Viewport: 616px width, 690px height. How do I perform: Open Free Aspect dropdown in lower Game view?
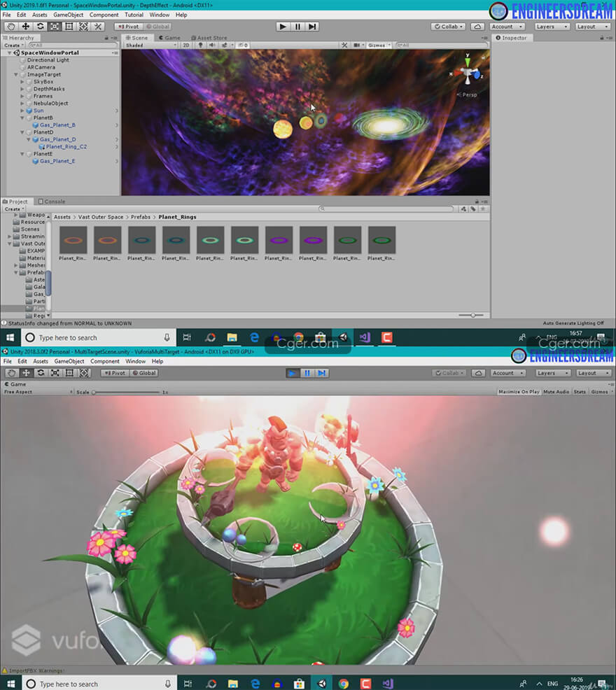point(38,392)
